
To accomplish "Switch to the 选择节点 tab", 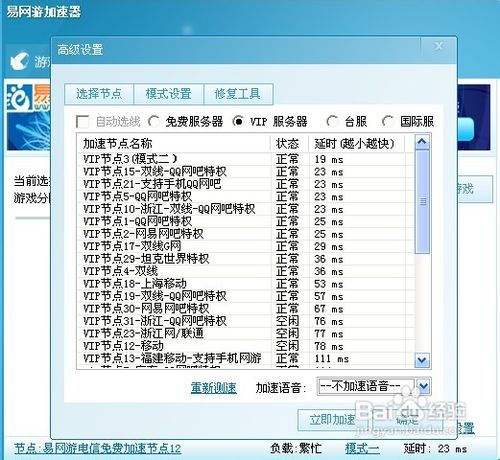I will coord(99,94).
